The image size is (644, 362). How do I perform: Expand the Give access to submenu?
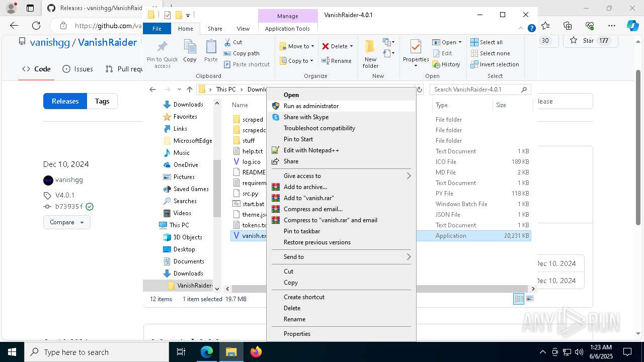coord(341,176)
